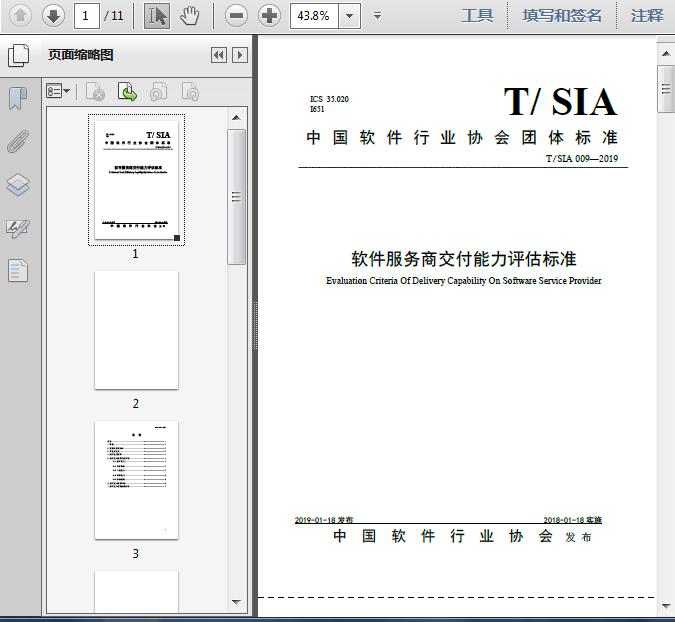Collapse the thumbnails pane with double-arrow button

coord(219,55)
